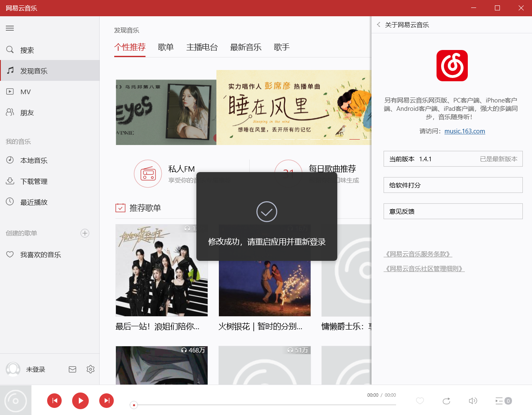Screen dimensions: 532x415
Task: Like the current song with heart icon
Action: pos(420,401)
